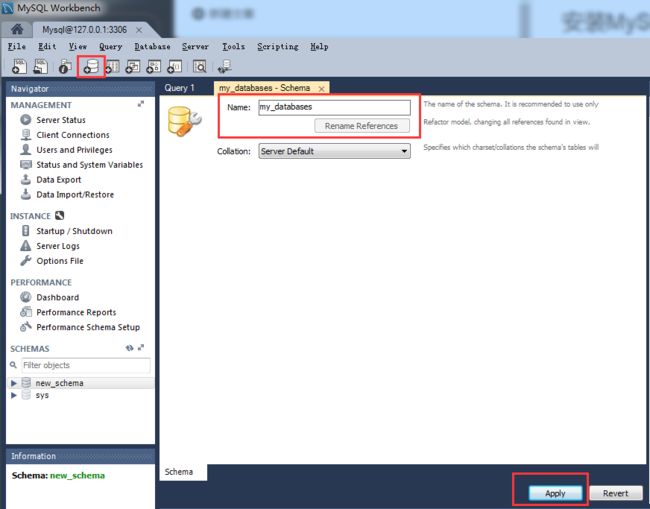Image resolution: width=650 pixels, height=509 pixels.
Task: Open Client Connections
Action: [73, 135]
